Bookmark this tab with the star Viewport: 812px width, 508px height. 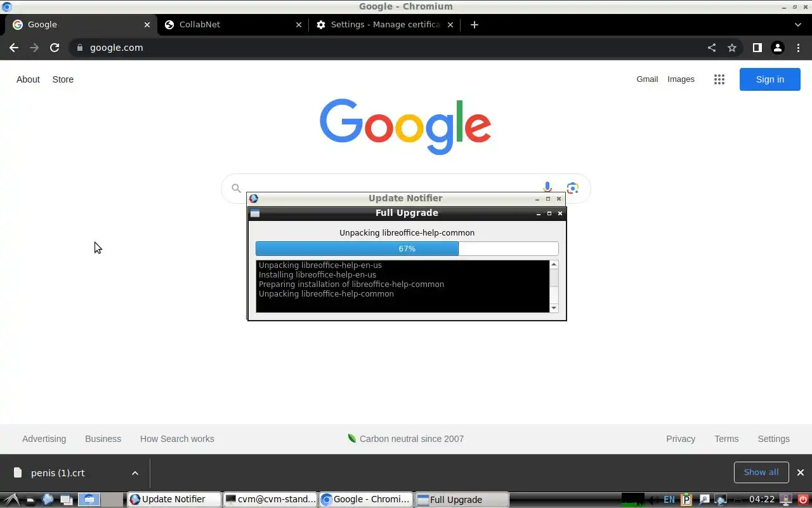tap(732, 48)
